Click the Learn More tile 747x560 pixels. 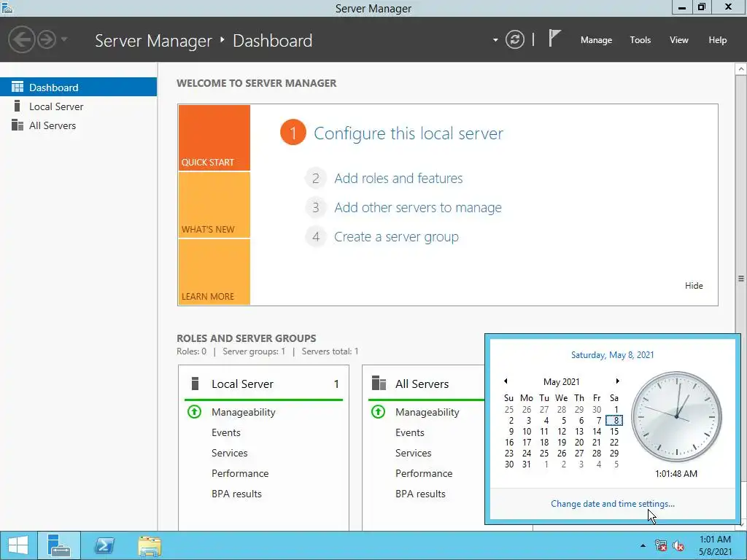click(x=214, y=272)
